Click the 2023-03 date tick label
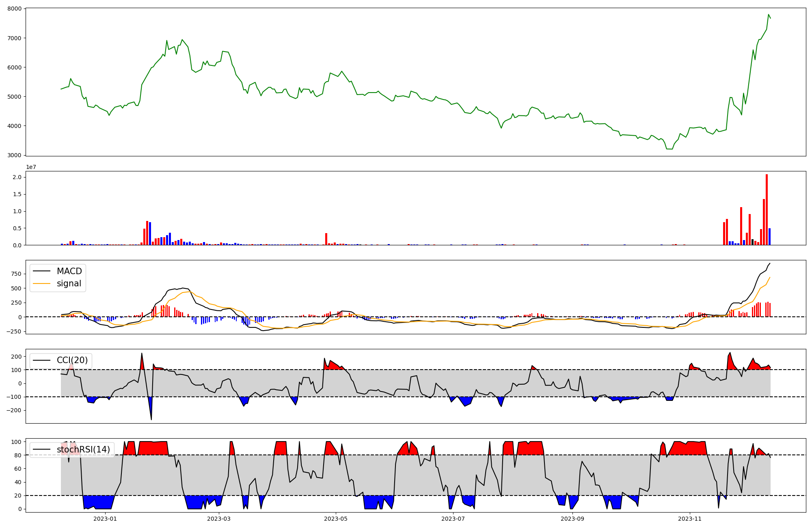812x528 pixels. tap(219, 519)
